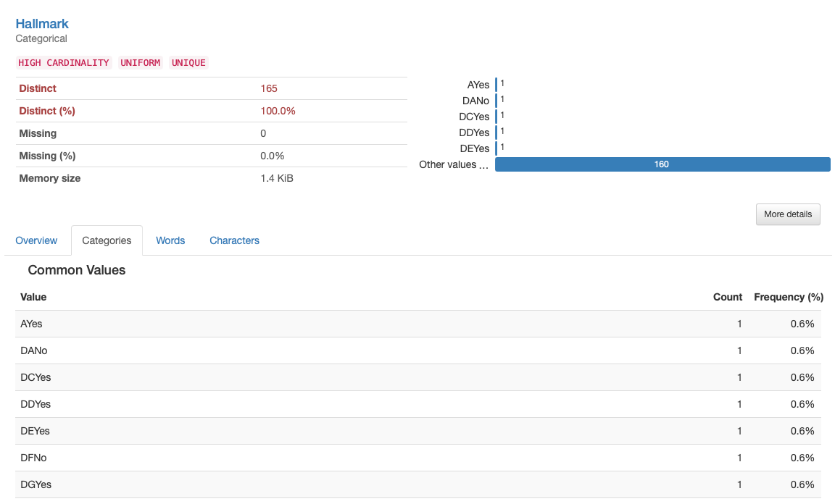Click the Value column header
The width and height of the screenshot is (835, 504).
[33, 297]
